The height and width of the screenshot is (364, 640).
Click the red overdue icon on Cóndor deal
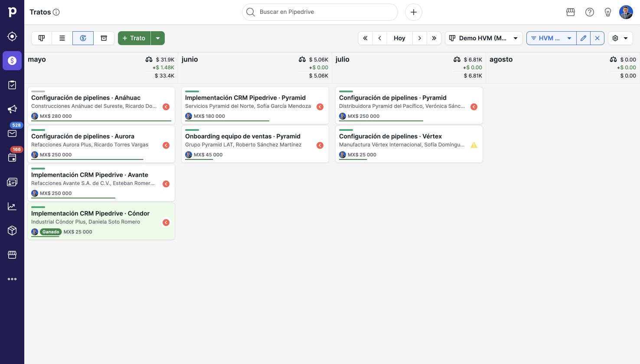pyautogui.click(x=166, y=222)
